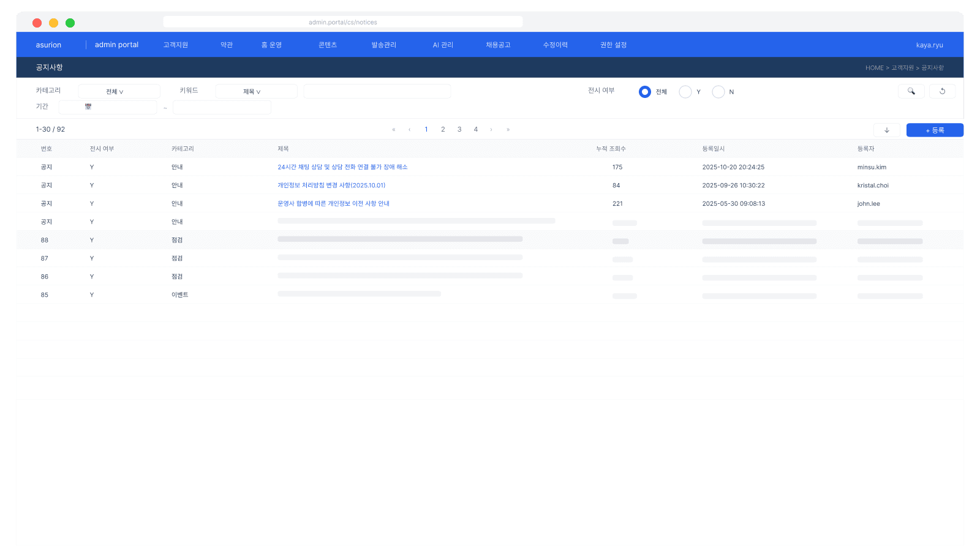980x551 pixels.
Task: Click the 누적 조회수 column header
Action: point(611,149)
